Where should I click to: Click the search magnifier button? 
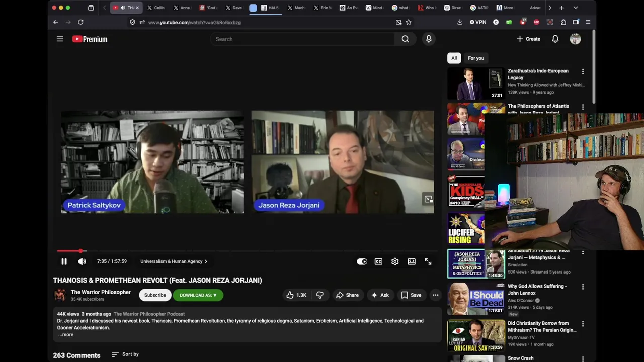(405, 39)
